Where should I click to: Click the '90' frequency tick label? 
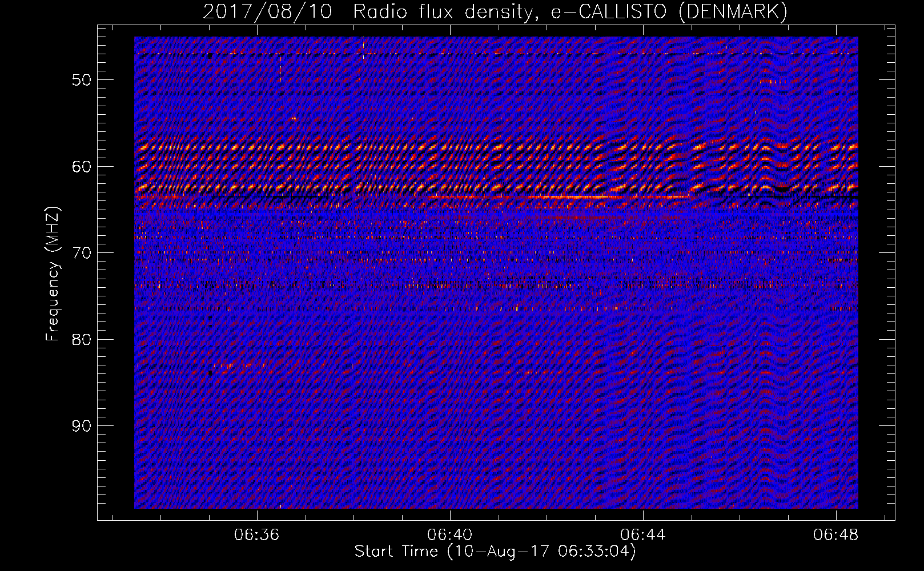point(81,426)
